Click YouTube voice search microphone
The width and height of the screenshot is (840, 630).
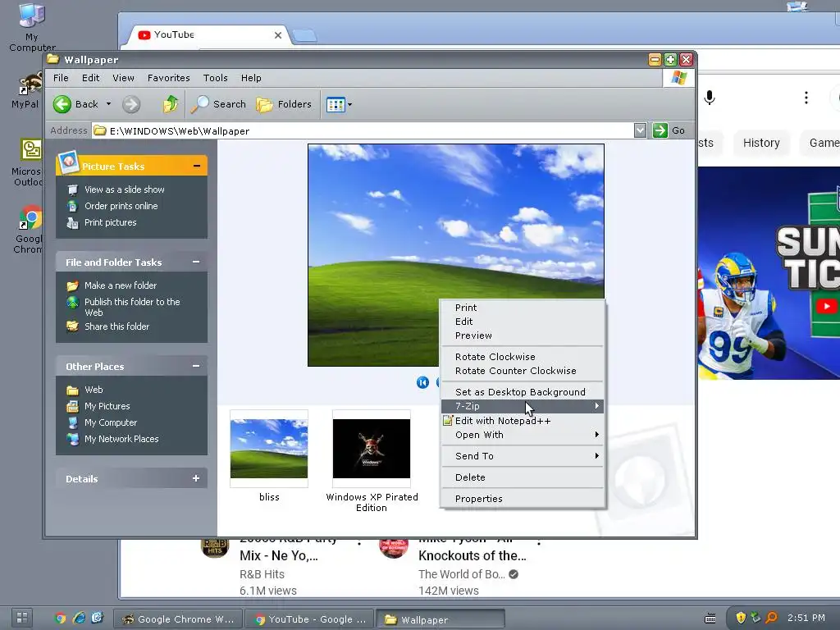[710, 98]
